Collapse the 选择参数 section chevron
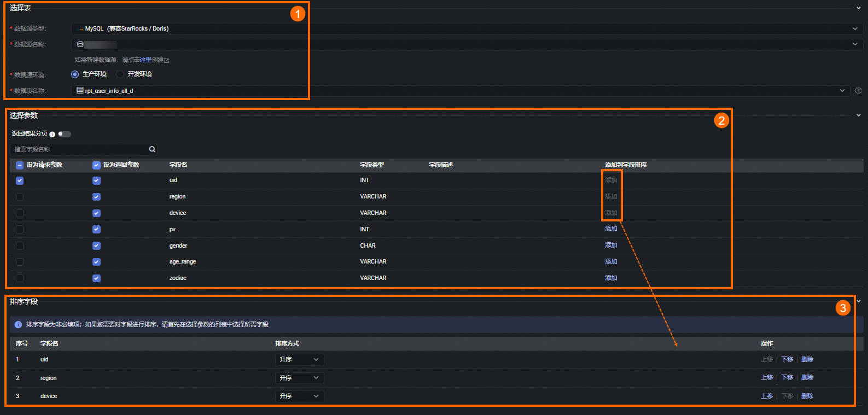This screenshot has height=415, width=868. (x=859, y=115)
